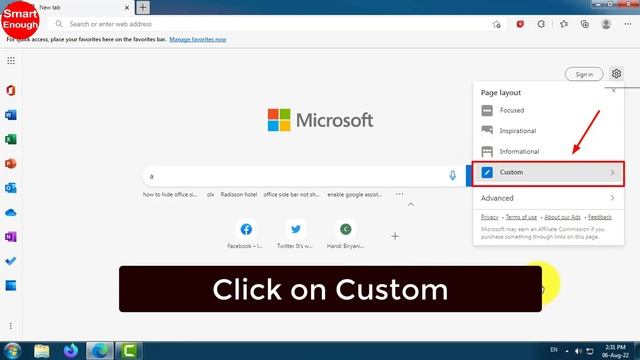The height and width of the screenshot is (360, 640).
Task: Open sidebar more options dots
Action: click(11, 326)
